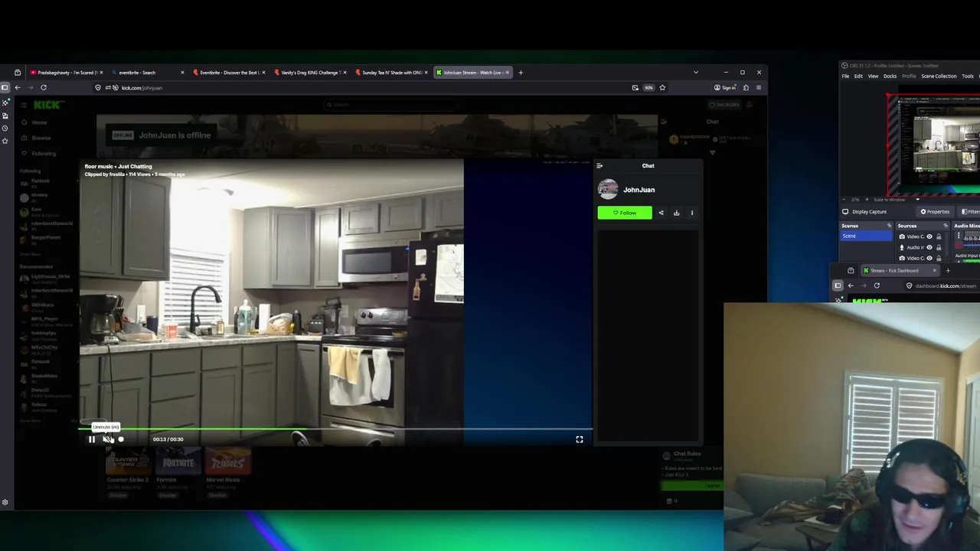980x551 pixels.
Task: Open Properties for the OBS source
Action: click(x=935, y=212)
